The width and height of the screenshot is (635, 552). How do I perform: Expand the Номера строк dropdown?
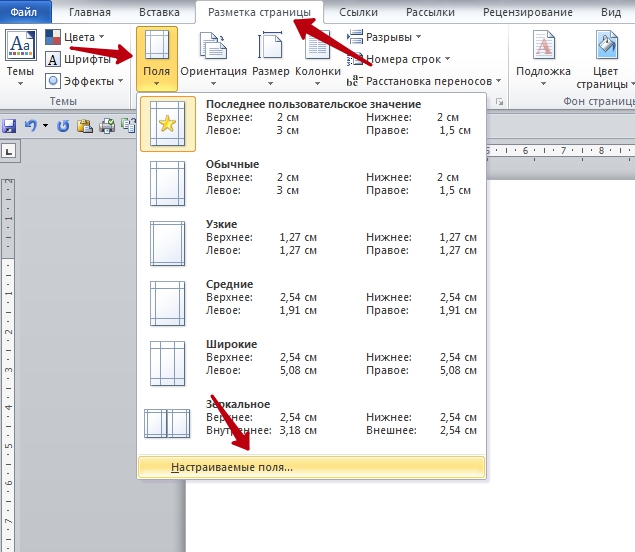(400, 59)
